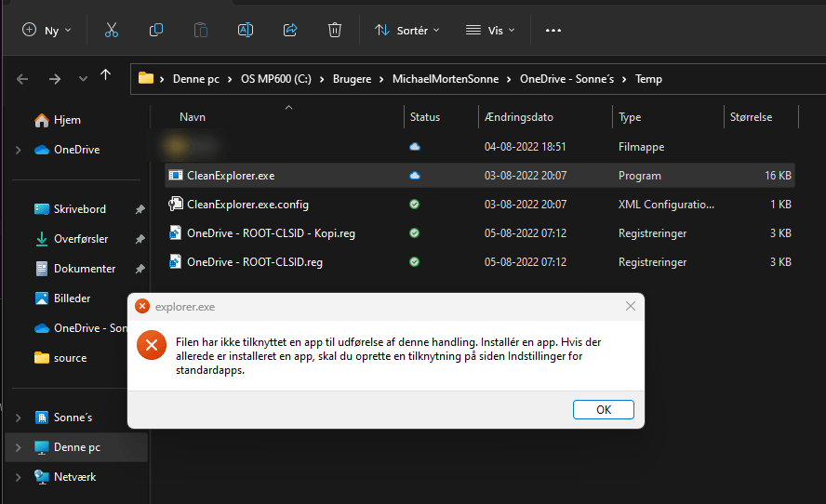This screenshot has width=826, height=504.
Task: Click the Filmappe type cell
Action: [x=641, y=147]
